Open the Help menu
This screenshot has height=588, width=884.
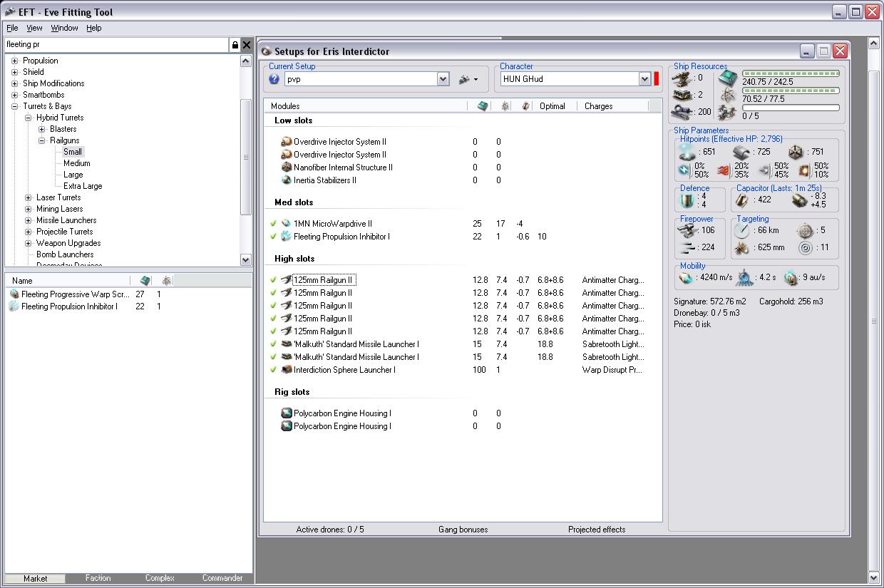(x=94, y=28)
